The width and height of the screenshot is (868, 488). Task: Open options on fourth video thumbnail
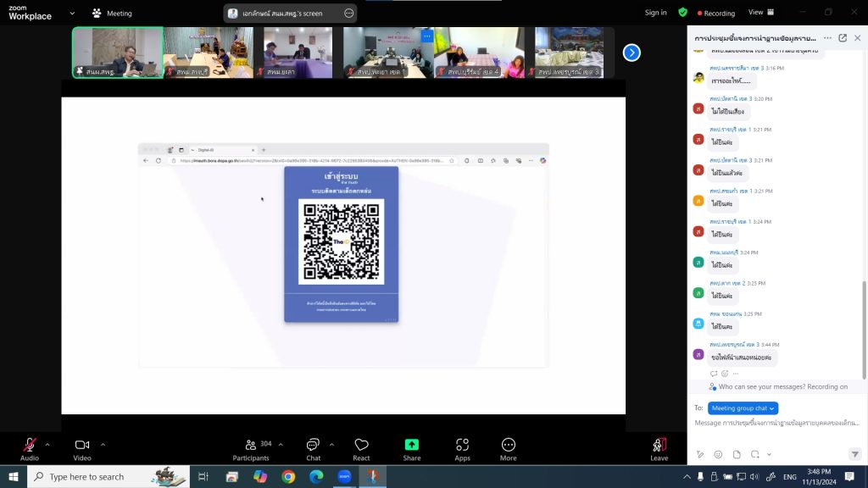tap(427, 36)
